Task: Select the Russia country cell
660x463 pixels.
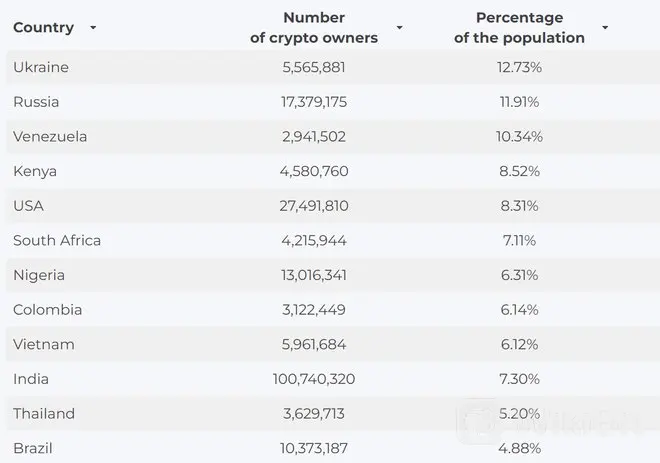Action: [x=36, y=102]
